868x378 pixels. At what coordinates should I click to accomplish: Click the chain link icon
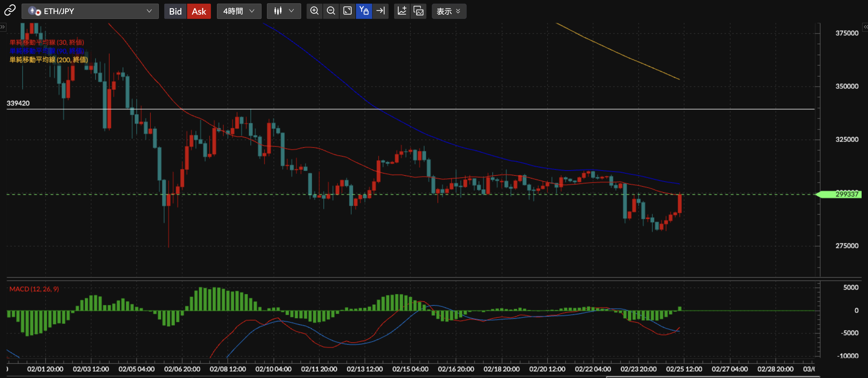click(10, 11)
